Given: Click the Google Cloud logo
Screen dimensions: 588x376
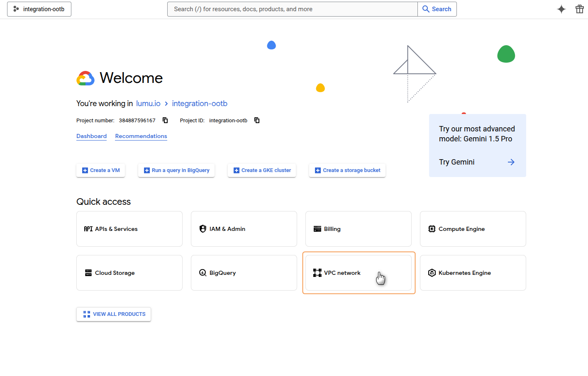Looking at the screenshot, I should pos(85,78).
